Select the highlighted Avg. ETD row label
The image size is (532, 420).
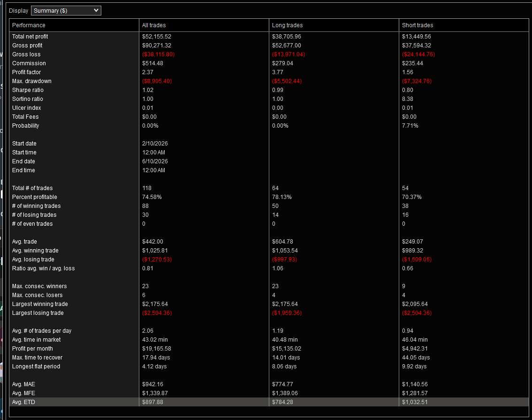point(23,402)
